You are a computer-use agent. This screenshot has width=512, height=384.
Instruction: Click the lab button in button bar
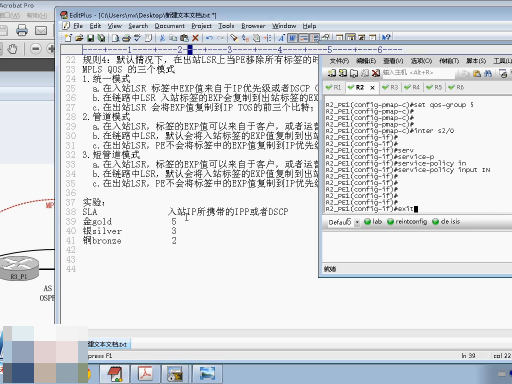[x=373, y=222]
